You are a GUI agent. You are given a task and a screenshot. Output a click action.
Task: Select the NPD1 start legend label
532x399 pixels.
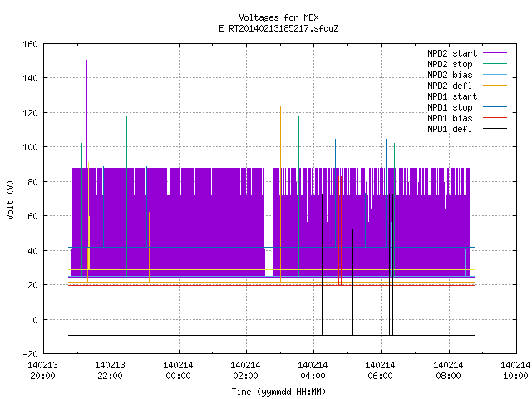[x=452, y=96]
